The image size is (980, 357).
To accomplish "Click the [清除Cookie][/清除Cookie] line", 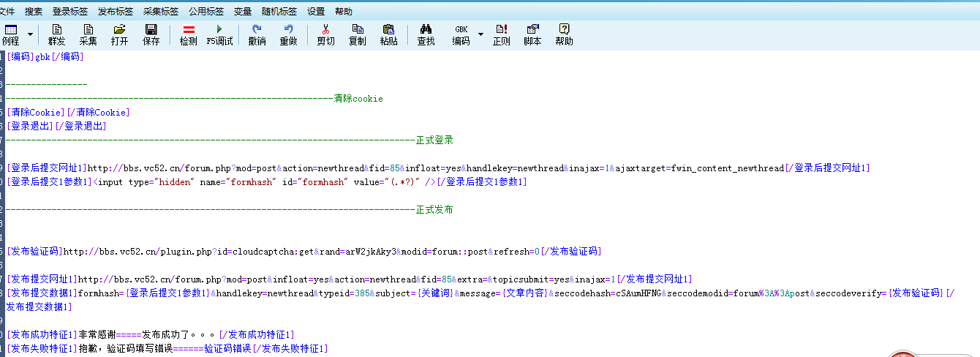I will click(68, 113).
